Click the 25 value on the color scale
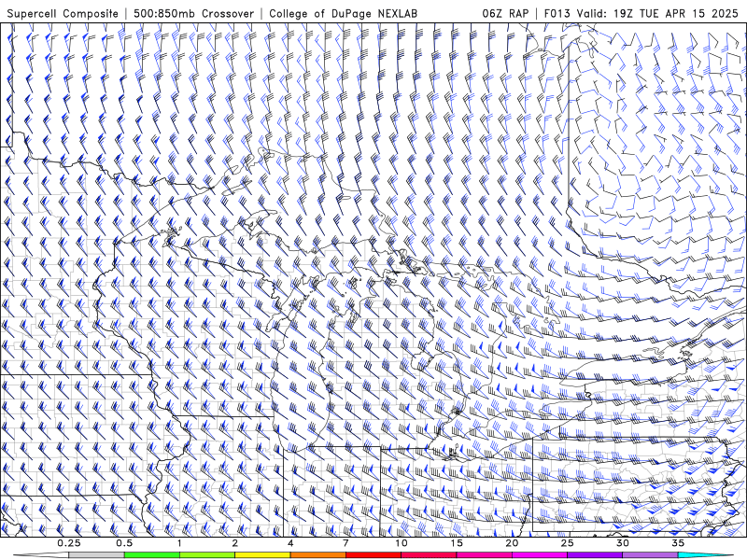747x560 pixels. [568, 543]
